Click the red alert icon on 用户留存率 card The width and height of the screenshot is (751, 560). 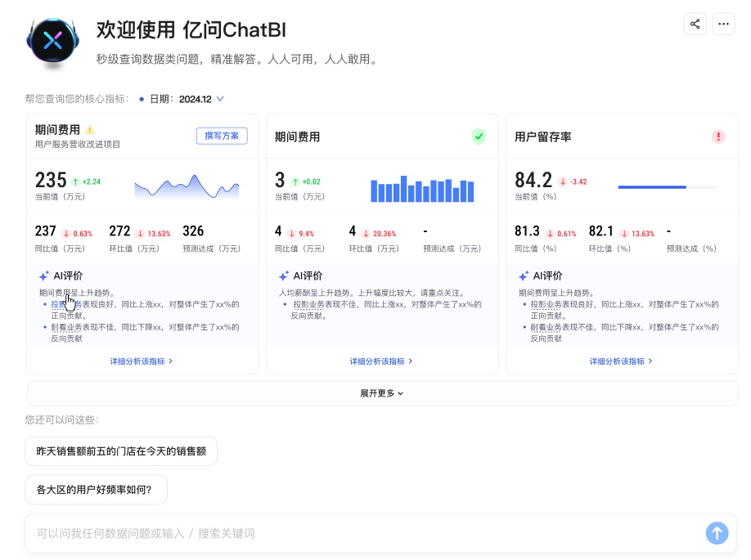(x=718, y=137)
